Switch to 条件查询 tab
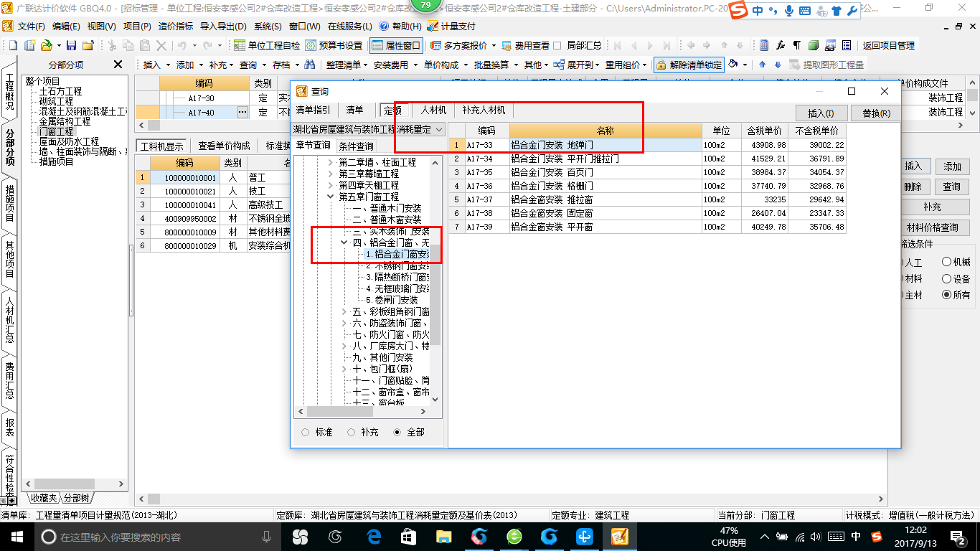The width and height of the screenshot is (980, 551). click(356, 146)
